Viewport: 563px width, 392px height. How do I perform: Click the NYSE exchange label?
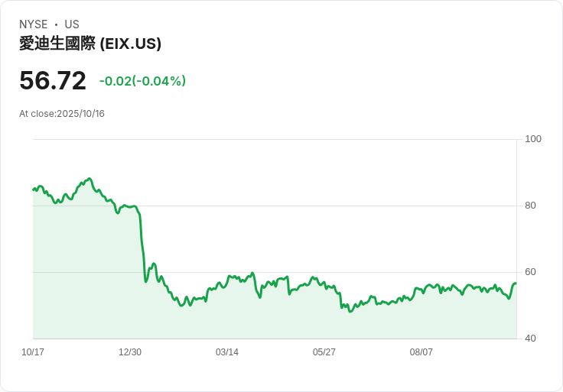coord(34,24)
